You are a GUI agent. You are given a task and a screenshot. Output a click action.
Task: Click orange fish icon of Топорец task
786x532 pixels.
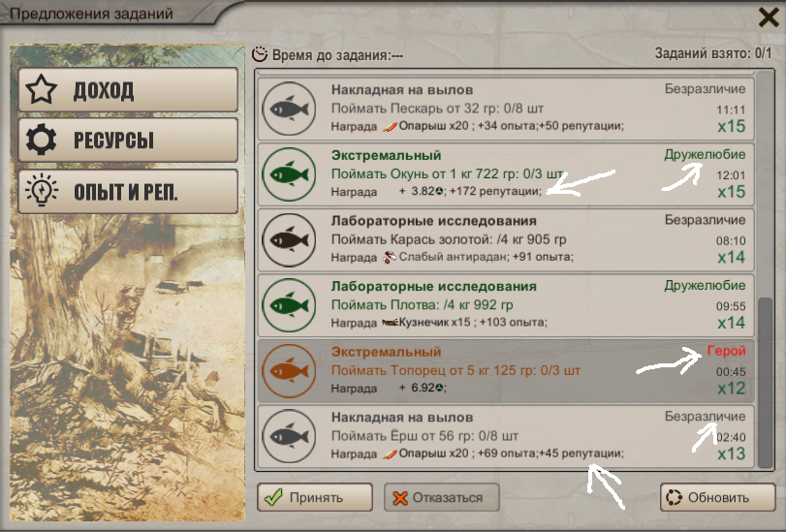pos(289,371)
